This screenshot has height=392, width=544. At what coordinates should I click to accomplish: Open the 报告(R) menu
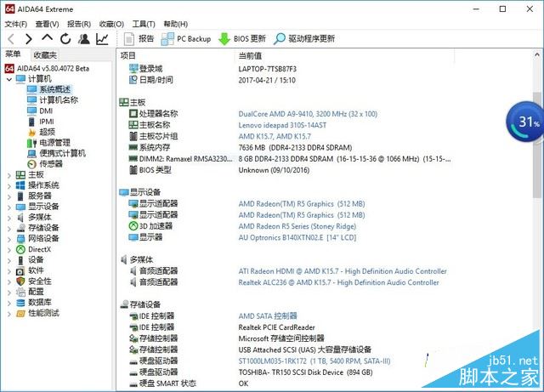(x=79, y=24)
